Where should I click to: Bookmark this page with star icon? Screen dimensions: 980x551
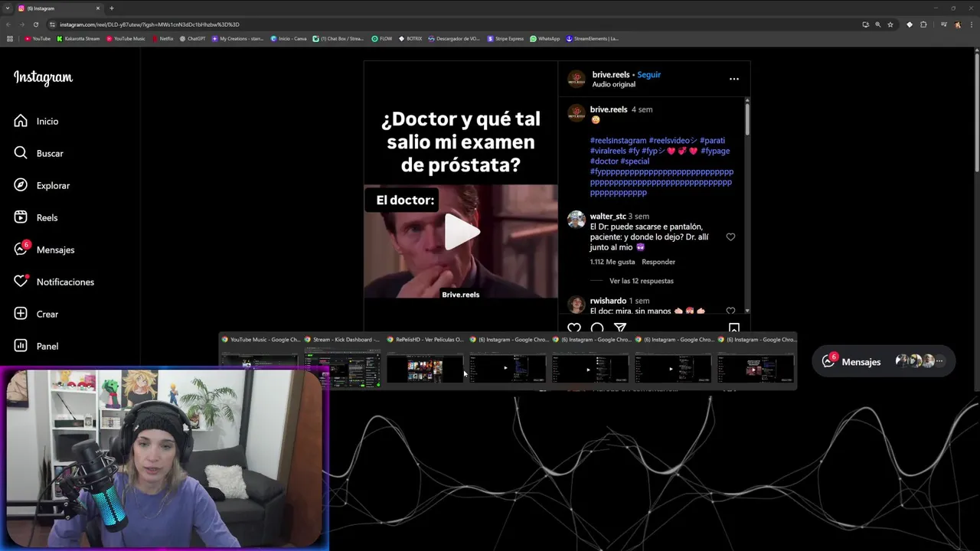[890, 24]
